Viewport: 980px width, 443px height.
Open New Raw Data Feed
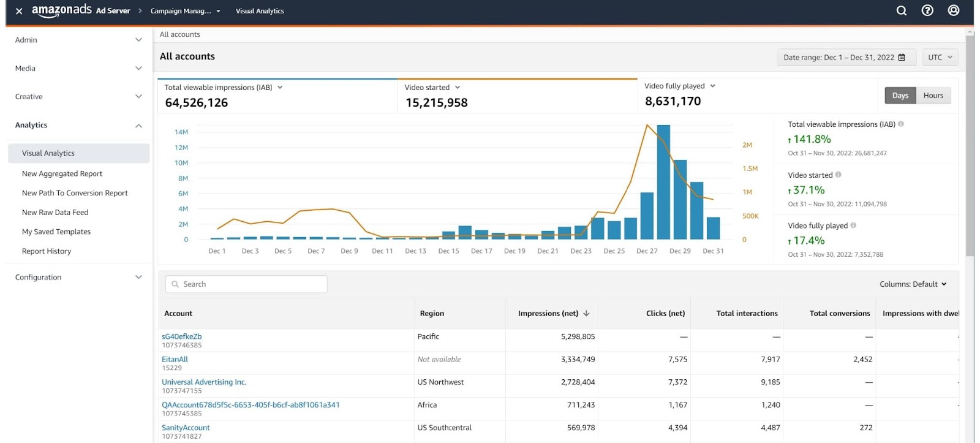click(55, 213)
